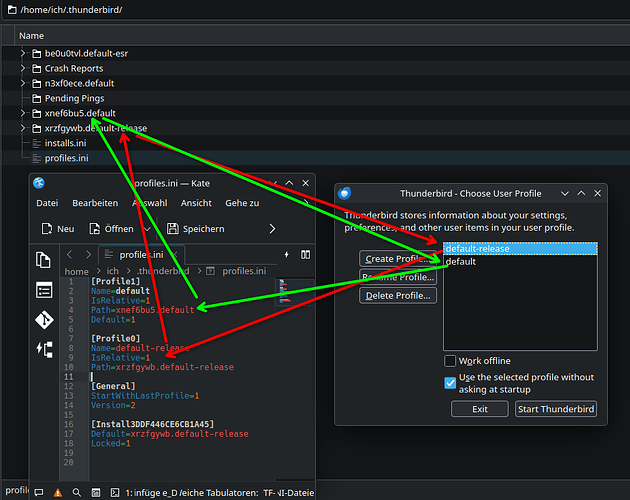This screenshot has width=630, height=500.
Task: Click the Neu new document icon
Action: (47, 229)
